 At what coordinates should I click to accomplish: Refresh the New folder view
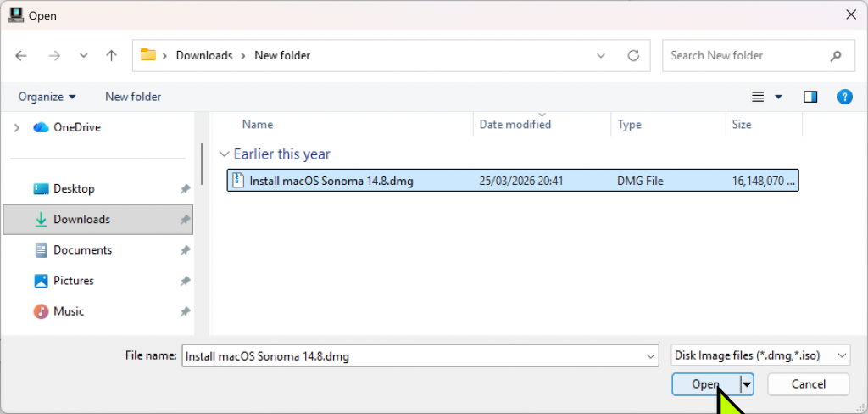pos(633,55)
